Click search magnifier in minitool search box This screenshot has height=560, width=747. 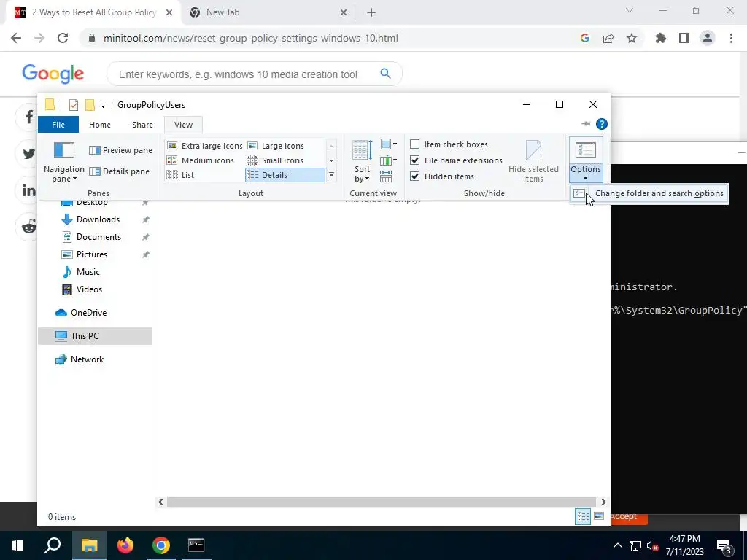385,74
